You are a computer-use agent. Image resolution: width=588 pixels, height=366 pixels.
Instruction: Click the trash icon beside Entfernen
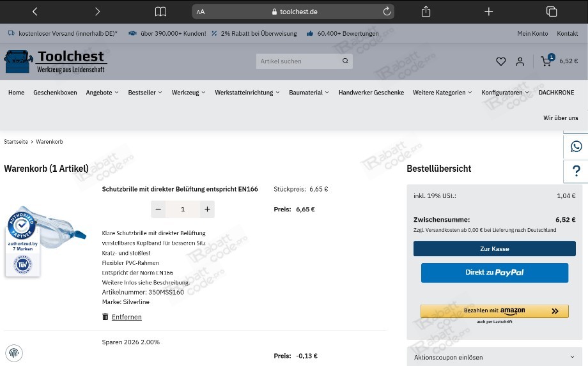105,317
